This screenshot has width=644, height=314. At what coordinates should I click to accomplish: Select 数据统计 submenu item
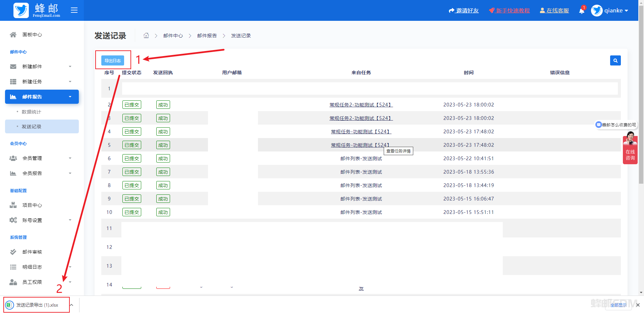[x=32, y=112]
